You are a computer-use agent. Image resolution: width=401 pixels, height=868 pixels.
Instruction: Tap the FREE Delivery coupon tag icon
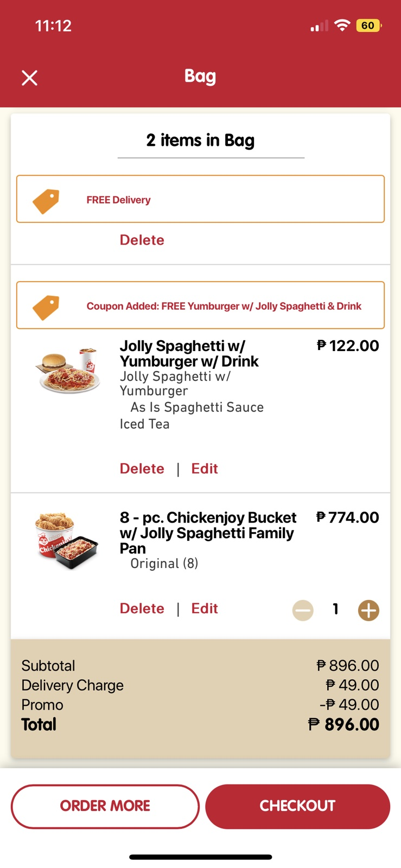(x=46, y=201)
